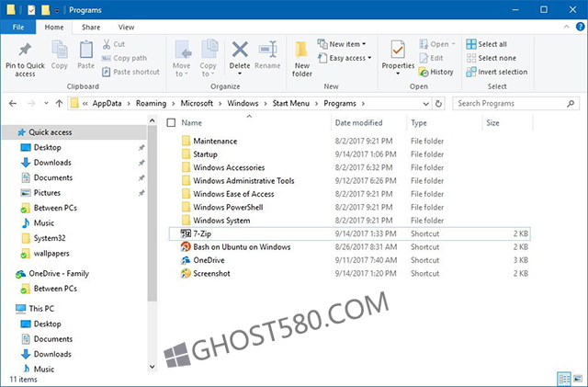Viewport: 588px width, 387px height.
Task: Click the Rename ribbon icon
Action: [x=267, y=50]
